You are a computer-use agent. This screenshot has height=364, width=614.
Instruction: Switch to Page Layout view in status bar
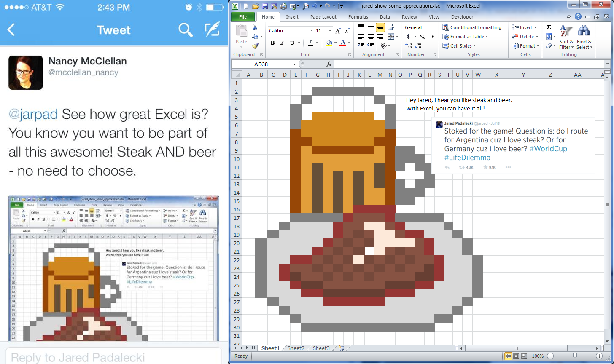pos(517,356)
